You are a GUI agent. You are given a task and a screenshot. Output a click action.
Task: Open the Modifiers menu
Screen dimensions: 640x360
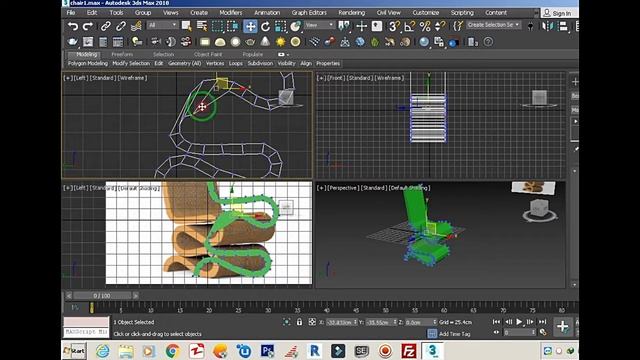[231, 13]
